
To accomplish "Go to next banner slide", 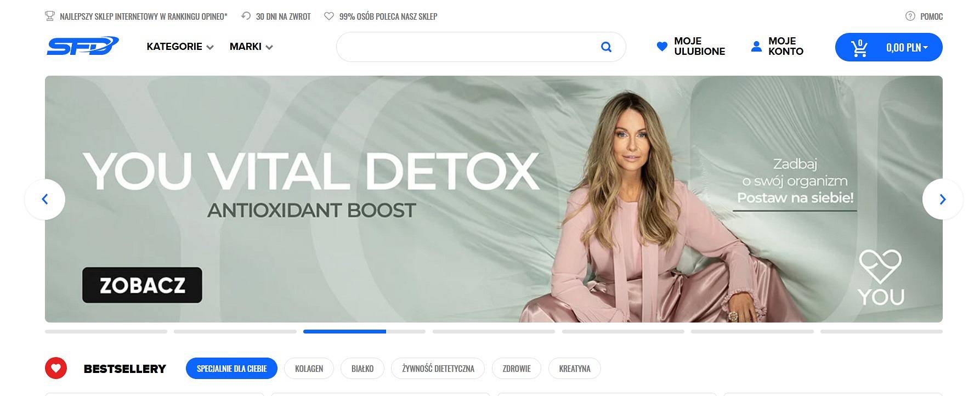I will pyautogui.click(x=943, y=199).
